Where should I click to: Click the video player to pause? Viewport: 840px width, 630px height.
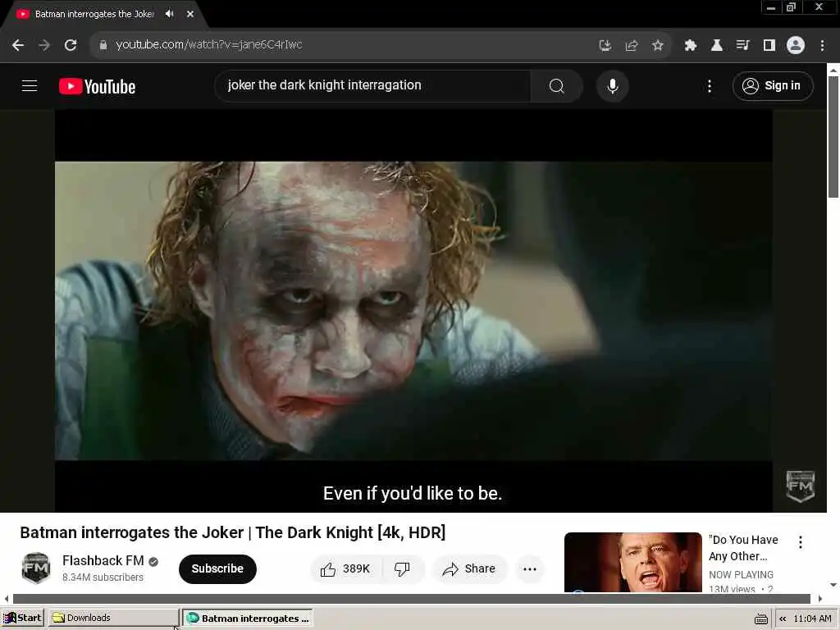pos(413,311)
